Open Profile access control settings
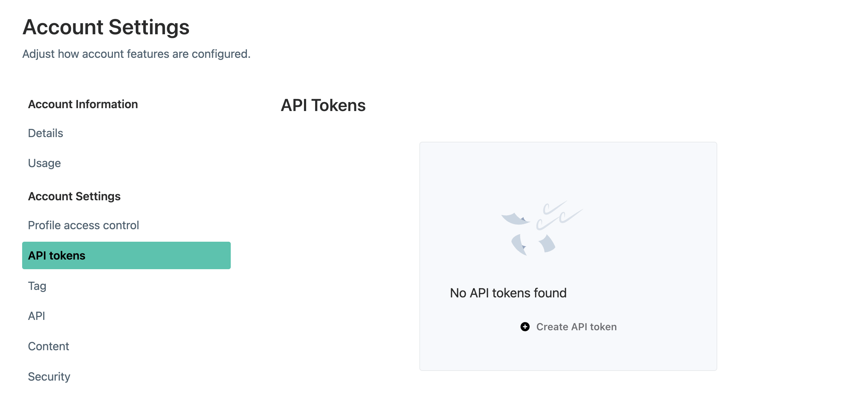Viewport: 868px width, 397px height. point(83,225)
